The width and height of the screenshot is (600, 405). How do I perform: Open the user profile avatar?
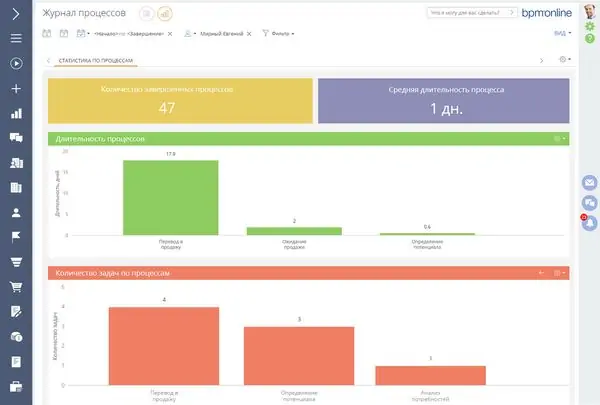tap(590, 12)
